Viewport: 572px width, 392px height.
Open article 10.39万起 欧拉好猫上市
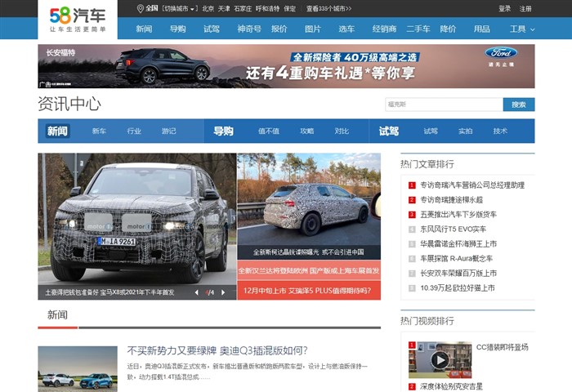(458, 287)
